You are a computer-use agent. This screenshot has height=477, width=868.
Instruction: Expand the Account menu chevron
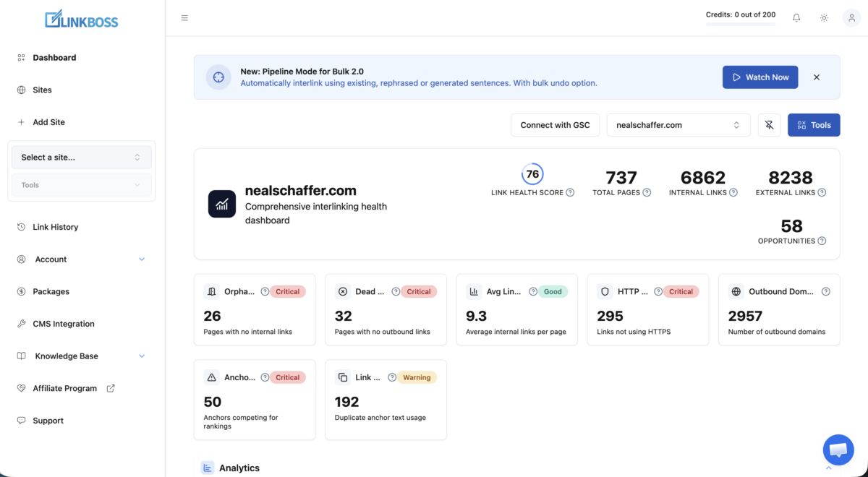142,259
